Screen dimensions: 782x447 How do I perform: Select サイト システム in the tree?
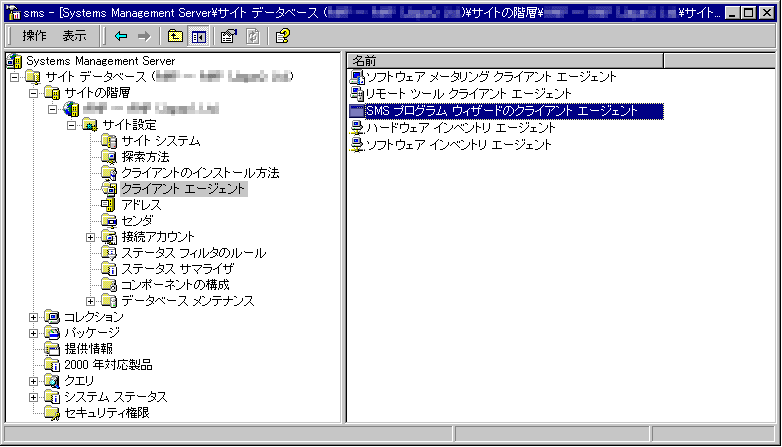coord(161,141)
